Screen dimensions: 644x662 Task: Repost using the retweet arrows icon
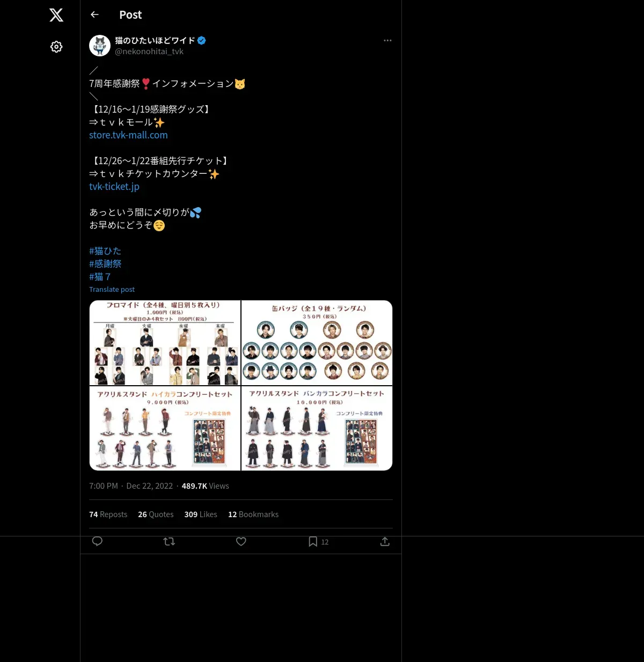tap(169, 541)
